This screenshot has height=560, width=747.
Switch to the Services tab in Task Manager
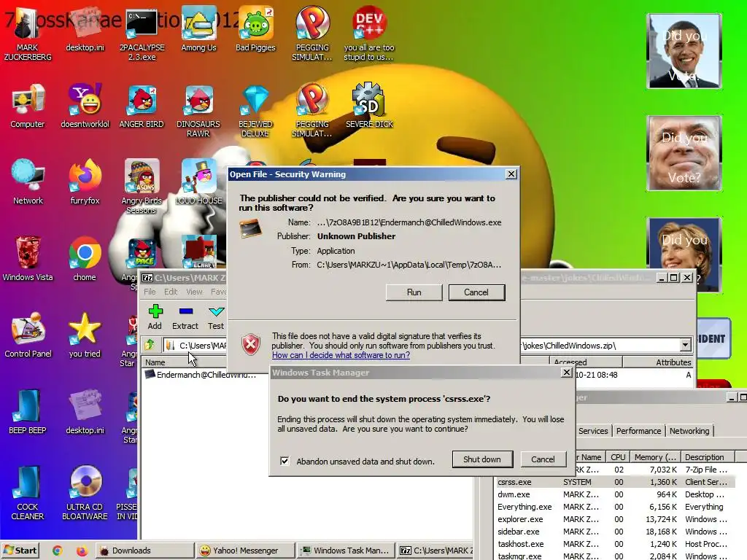coord(593,430)
